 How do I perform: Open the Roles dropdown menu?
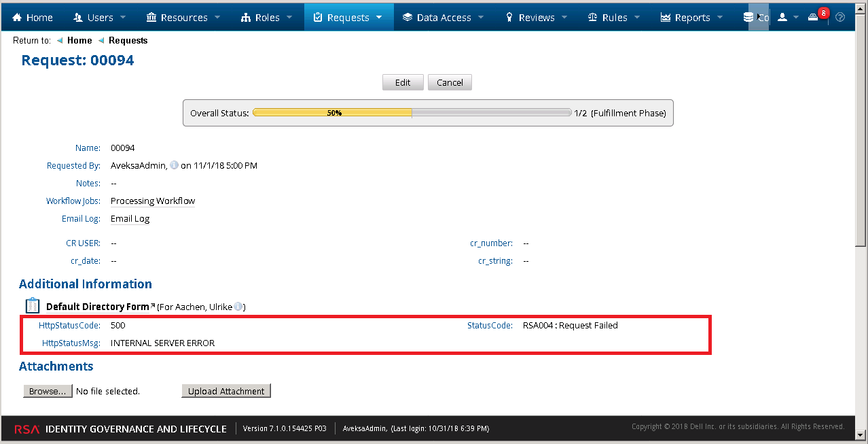267,18
